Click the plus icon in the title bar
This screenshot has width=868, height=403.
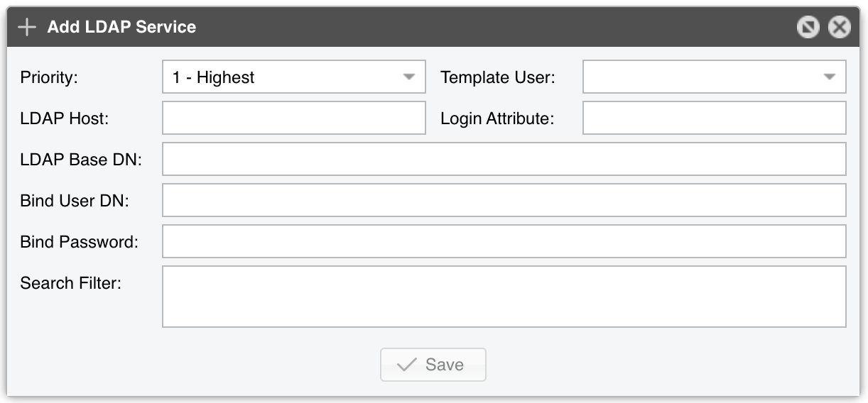(x=27, y=28)
